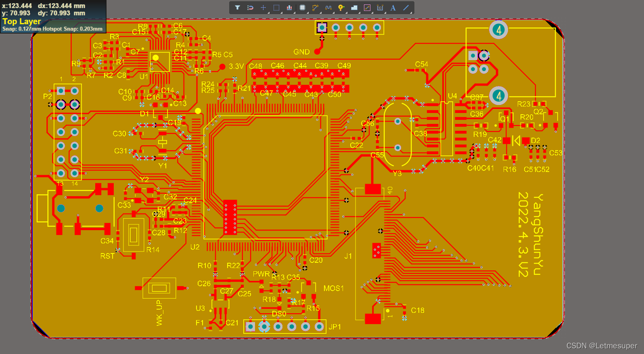Image resolution: width=644 pixels, height=354 pixels.
Task: Click the R14 resistor designator
Action: point(153,250)
